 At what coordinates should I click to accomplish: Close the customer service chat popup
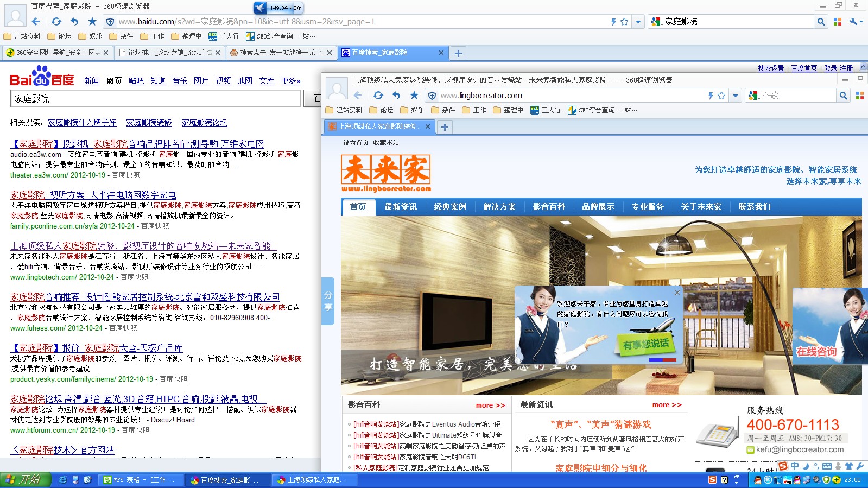pyautogui.click(x=677, y=293)
